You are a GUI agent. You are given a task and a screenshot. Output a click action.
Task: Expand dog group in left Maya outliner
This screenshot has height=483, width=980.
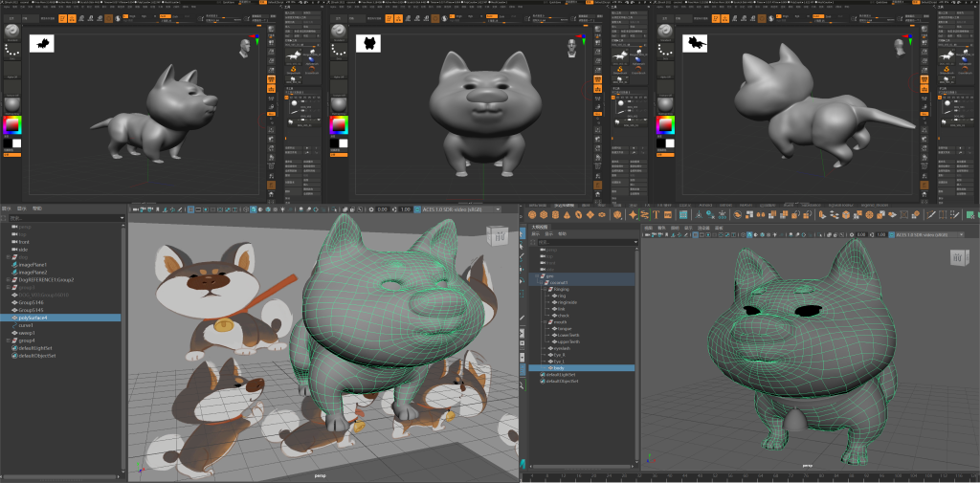(x=8, y=257)
